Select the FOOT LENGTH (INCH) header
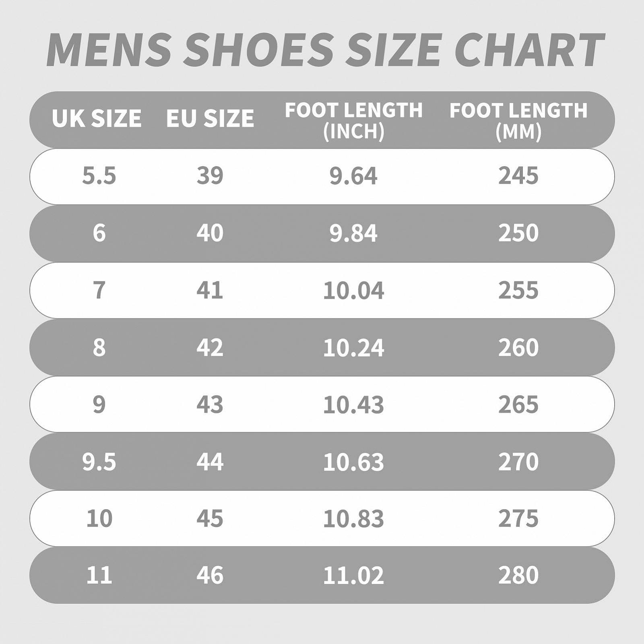The height and width of the screenshot is (644, 644). click(354, 120)
